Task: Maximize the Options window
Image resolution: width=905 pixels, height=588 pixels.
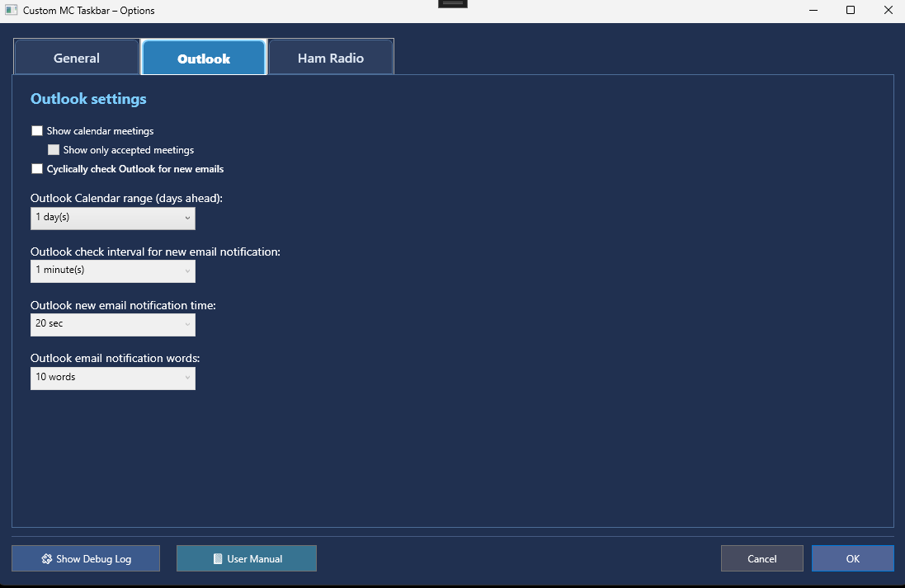Action: (x=851, y=11)
